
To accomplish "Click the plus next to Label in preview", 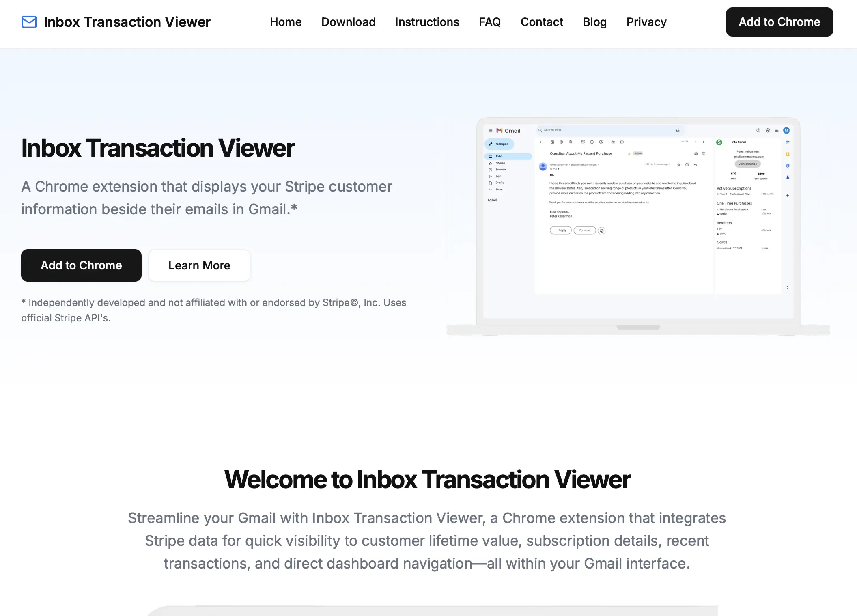I will click(x=528, y=200).
